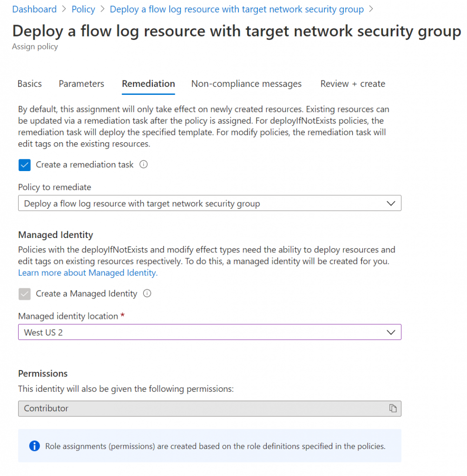The height and width of the screenshot is (476, 467).
Task: Open Learn more about Managed Identity link
Action: tap(88, 273)
